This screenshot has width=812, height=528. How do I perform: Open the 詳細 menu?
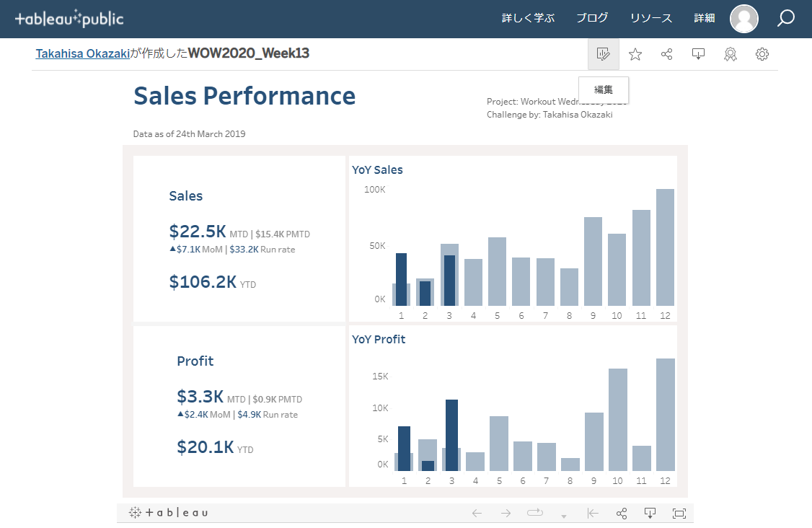pyautogui.click(x=705, y=18)
